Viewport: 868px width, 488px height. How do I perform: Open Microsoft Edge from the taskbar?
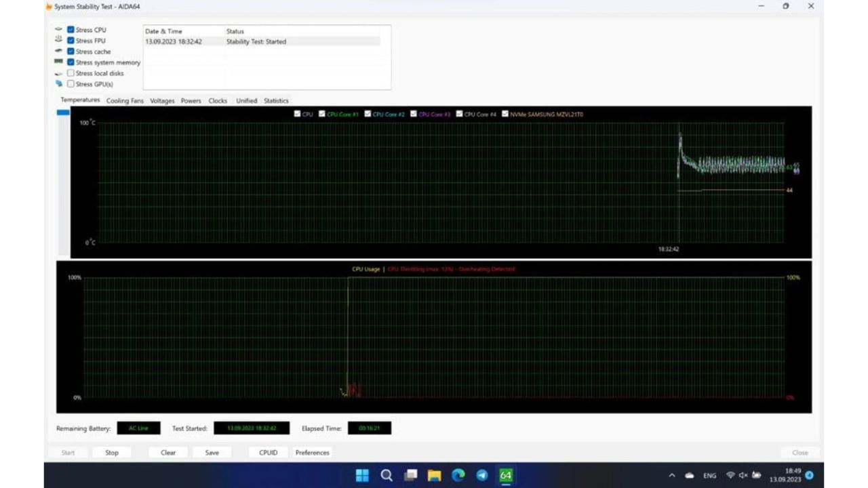pyautogui.click(x=458, y=475)
